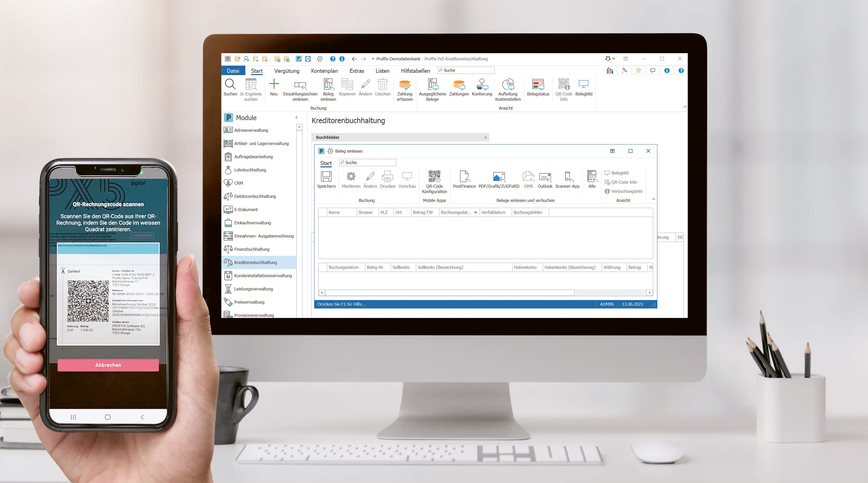868x483 pixels.
Task: Click the Einzahlungsschein einlesen icon
Action: coord(300,85)
